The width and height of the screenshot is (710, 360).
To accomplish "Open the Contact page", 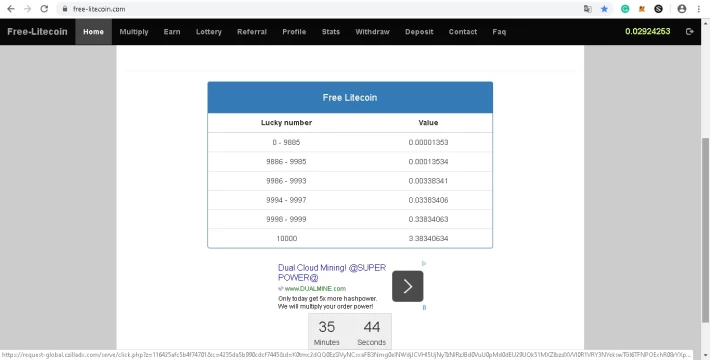I will tap(463, 32).
